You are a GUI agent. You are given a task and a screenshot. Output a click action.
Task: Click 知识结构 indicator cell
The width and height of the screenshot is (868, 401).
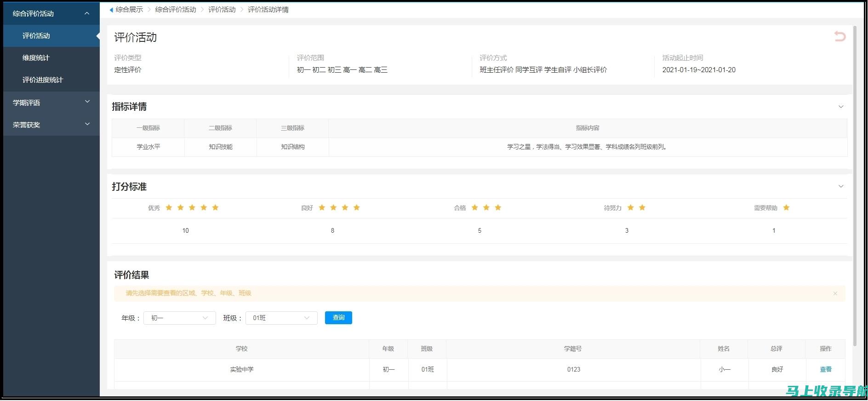click(x=293, y=147)
